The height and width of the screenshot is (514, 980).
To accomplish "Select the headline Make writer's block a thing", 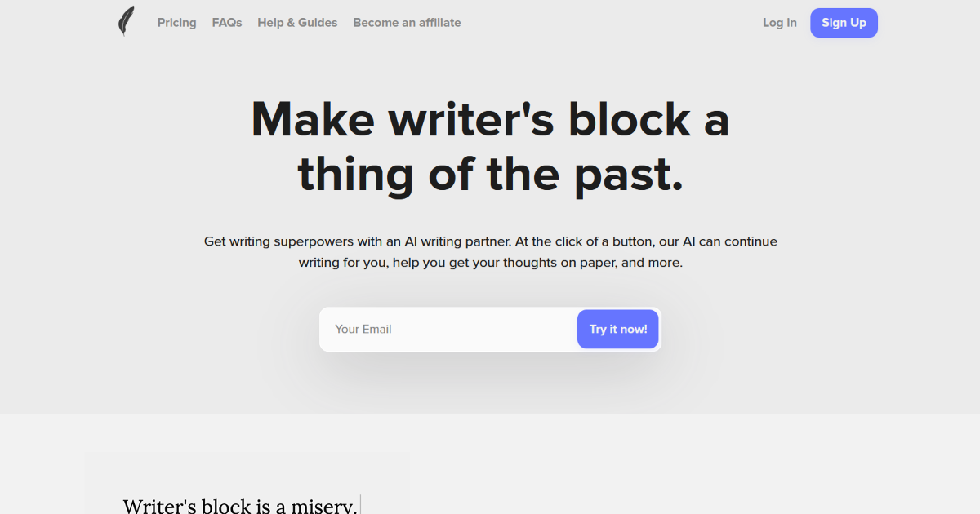I will click(490, 147).
